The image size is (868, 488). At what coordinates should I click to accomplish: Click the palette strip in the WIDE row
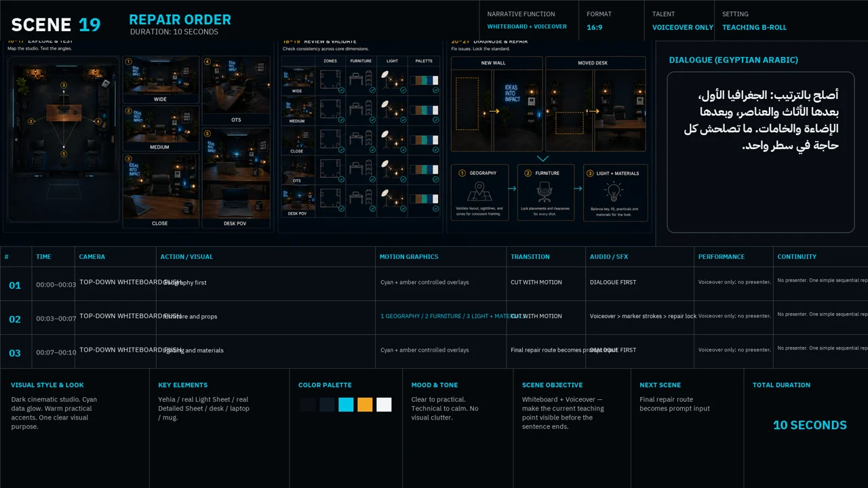(424, 80)
